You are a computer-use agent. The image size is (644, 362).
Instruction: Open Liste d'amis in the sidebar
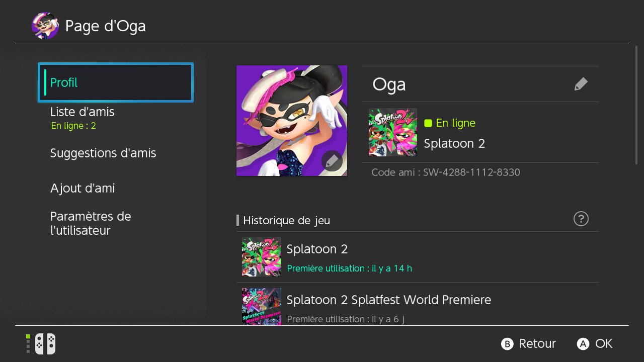82,112
